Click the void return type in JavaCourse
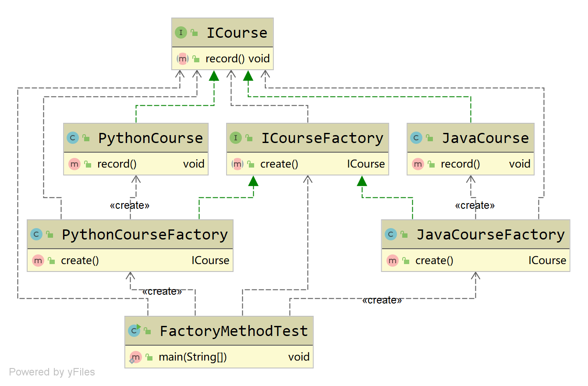588x386 pixels. click(x=520, y=164)
